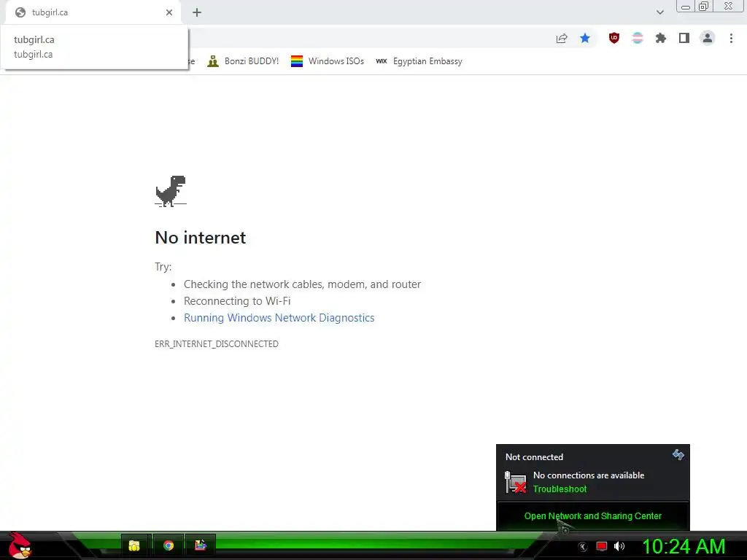
Task: Select the tubgirl.ca tab
Action: pos(93,12)
